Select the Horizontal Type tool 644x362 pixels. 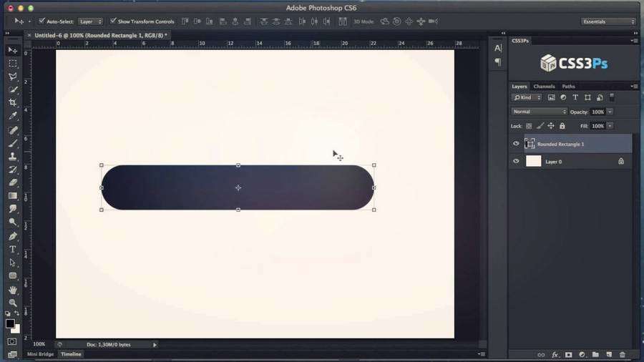tap(13, 250)
